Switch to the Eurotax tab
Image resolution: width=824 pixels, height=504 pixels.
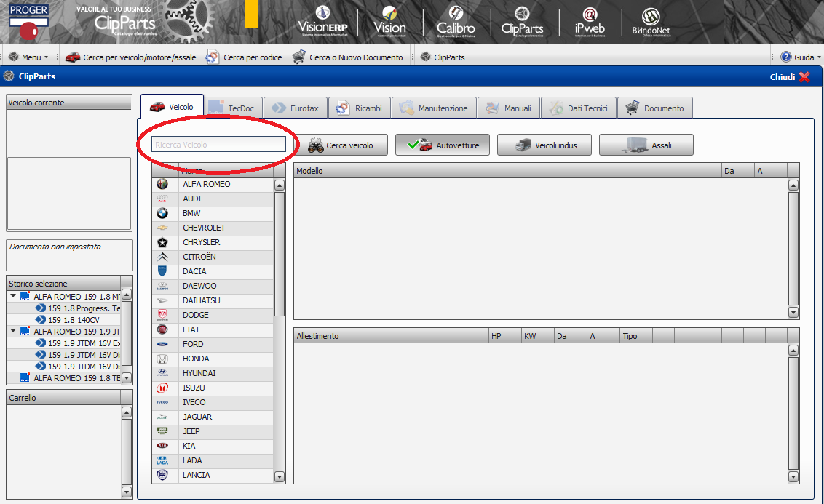[296, 108]
